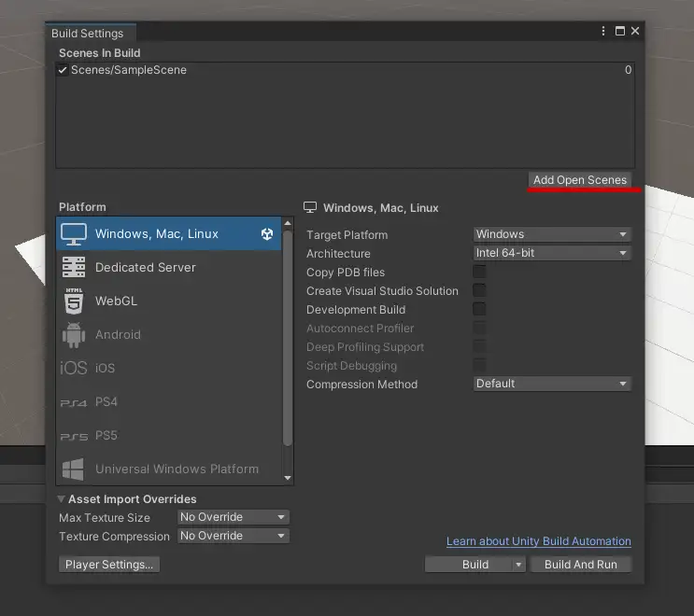The width and height of the screenshot is (694, 616).
Task: Collapse the Asset Import Overrides section
Action: pos(61,498)
